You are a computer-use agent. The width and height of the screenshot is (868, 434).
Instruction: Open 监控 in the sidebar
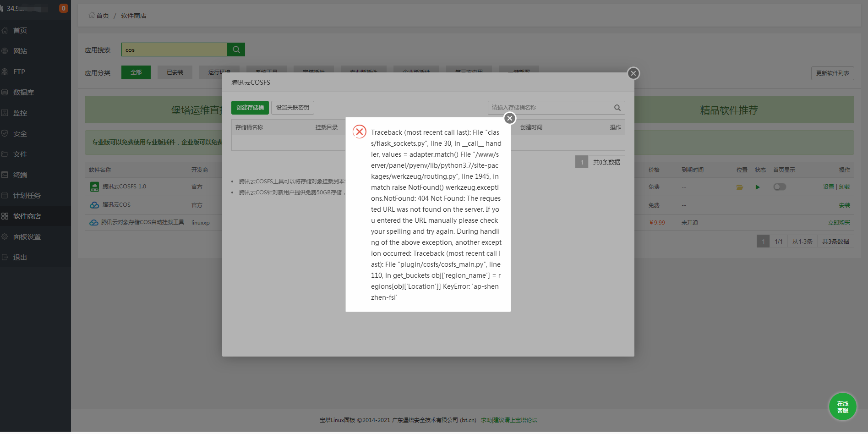35,113
